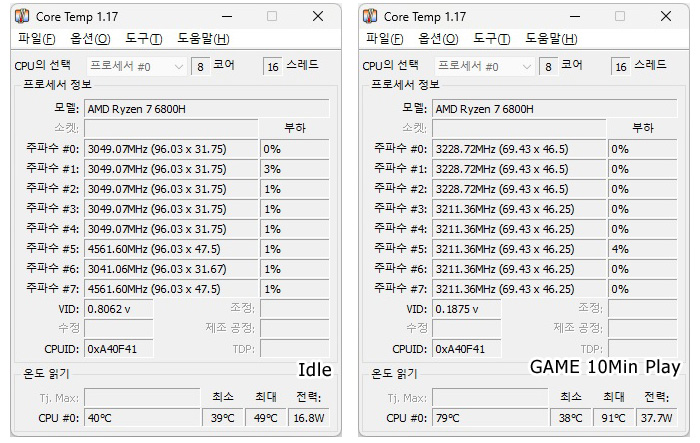Select core #7 frequency 4561.60MHz in Idle window
This screenshot has width=700, height=443.
pos(171,289)
